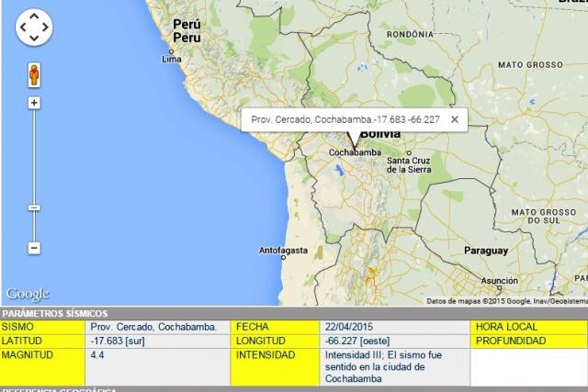Click the LONGITUD label cell
The image size is (588, 392).
(275, 341)
